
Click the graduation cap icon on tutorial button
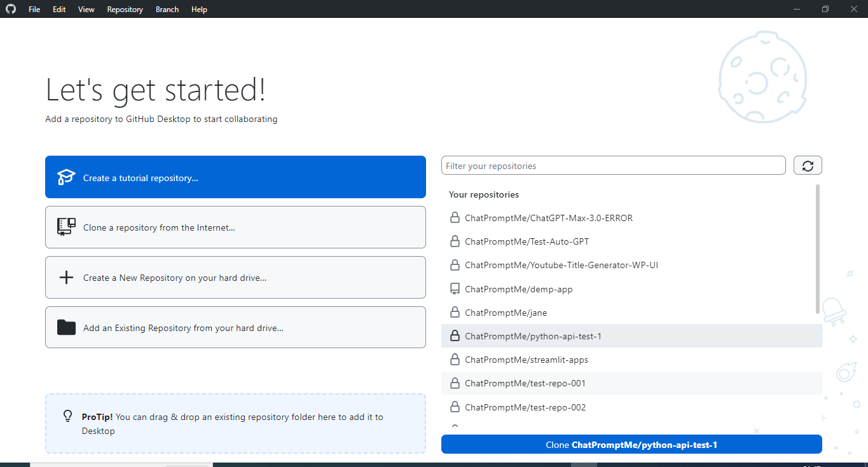click(x=66, y=177)
